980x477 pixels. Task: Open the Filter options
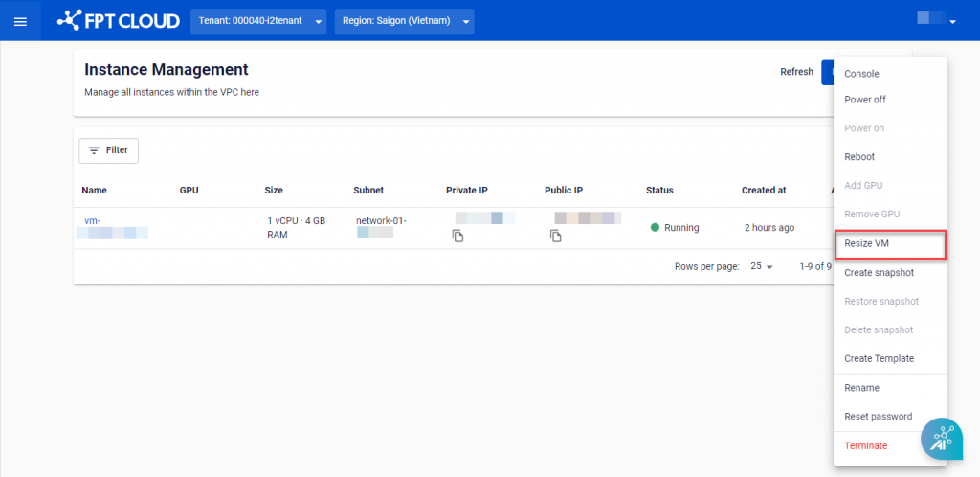(108, 150)
